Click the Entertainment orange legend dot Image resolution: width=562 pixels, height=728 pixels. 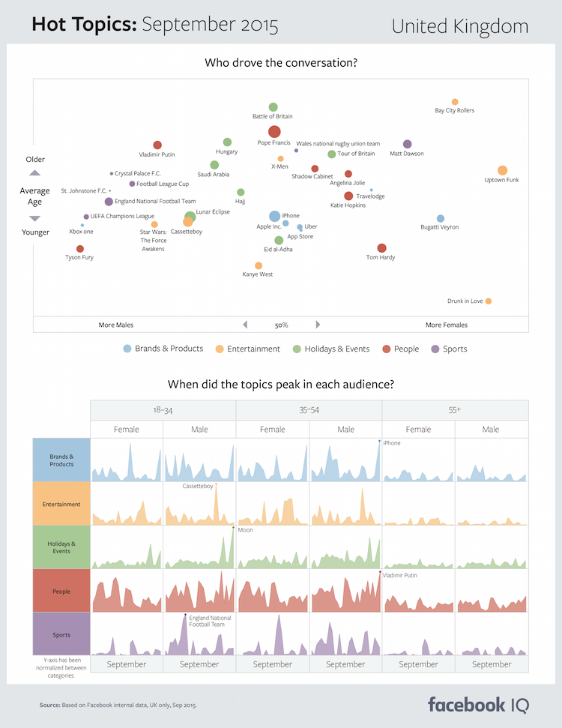point(220,349)
